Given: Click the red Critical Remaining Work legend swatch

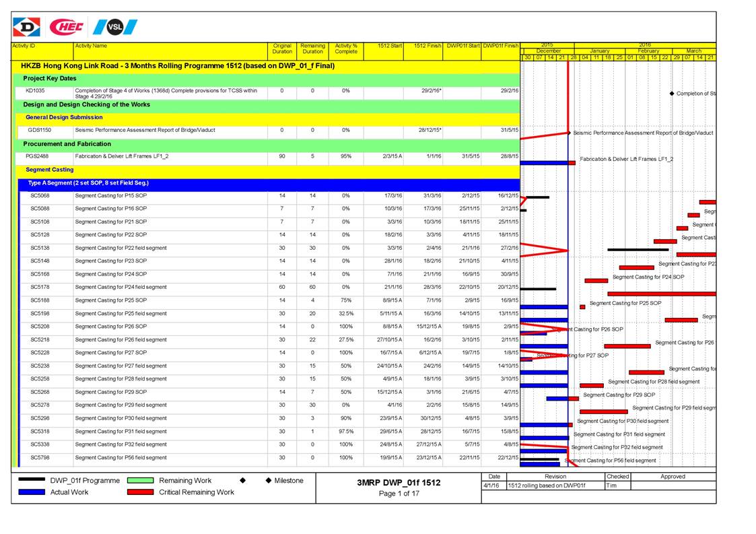Looking at the screenshot, I should 140,492.
